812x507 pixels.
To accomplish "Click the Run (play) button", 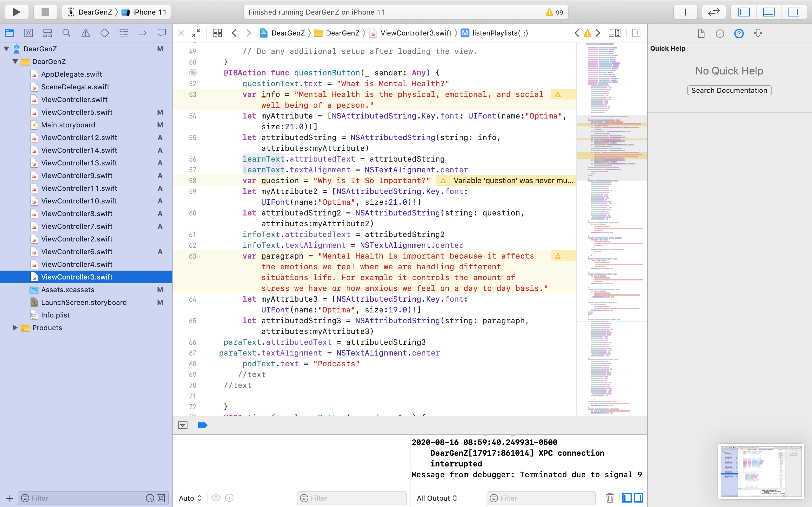I will [x=16, y=12].
